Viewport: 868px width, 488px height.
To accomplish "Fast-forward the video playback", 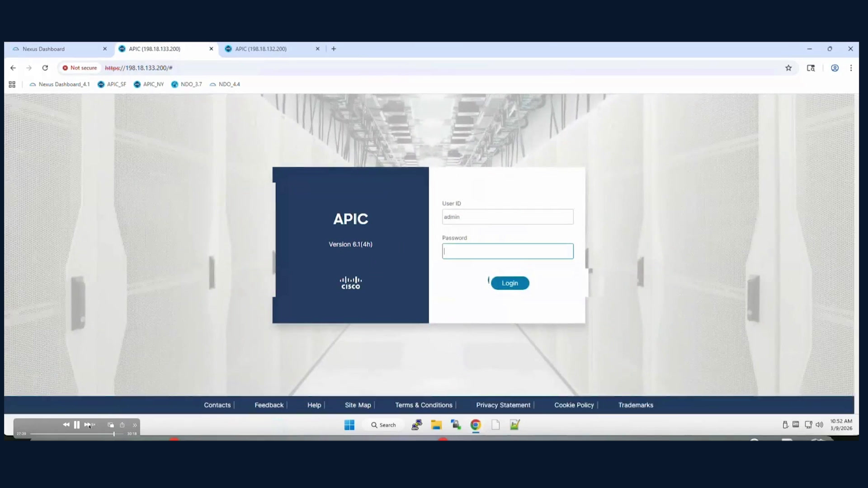I will tap(88, 425).
